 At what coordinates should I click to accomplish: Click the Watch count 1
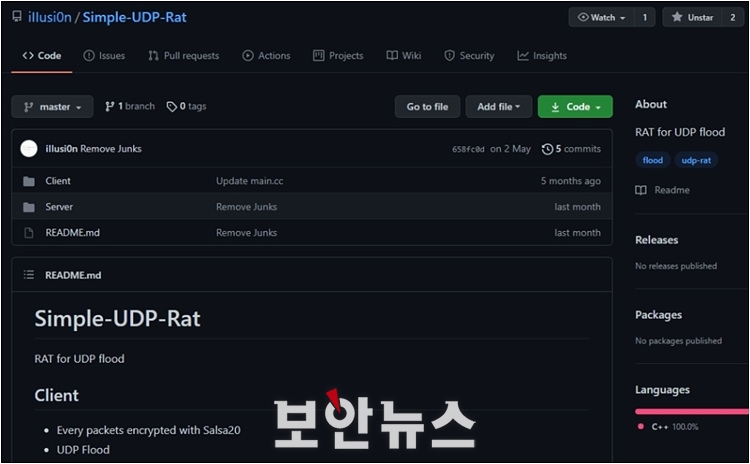pos(645,17)
